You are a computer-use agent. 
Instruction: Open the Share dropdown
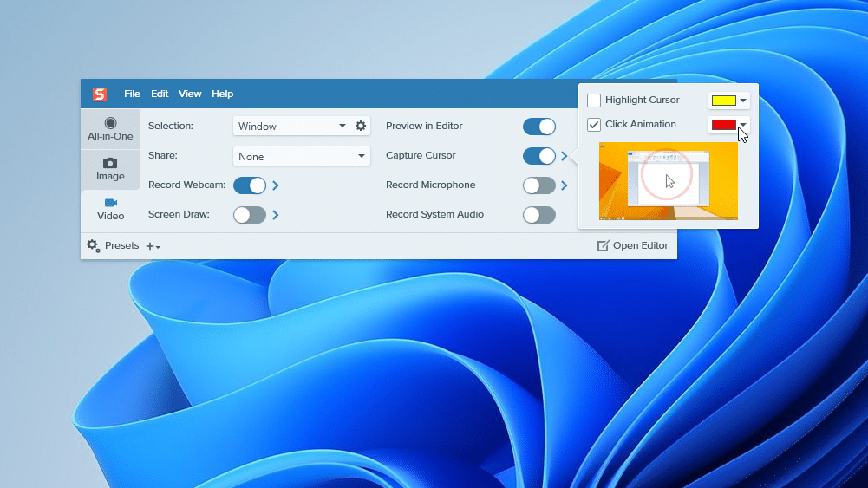tap(303, 157)
